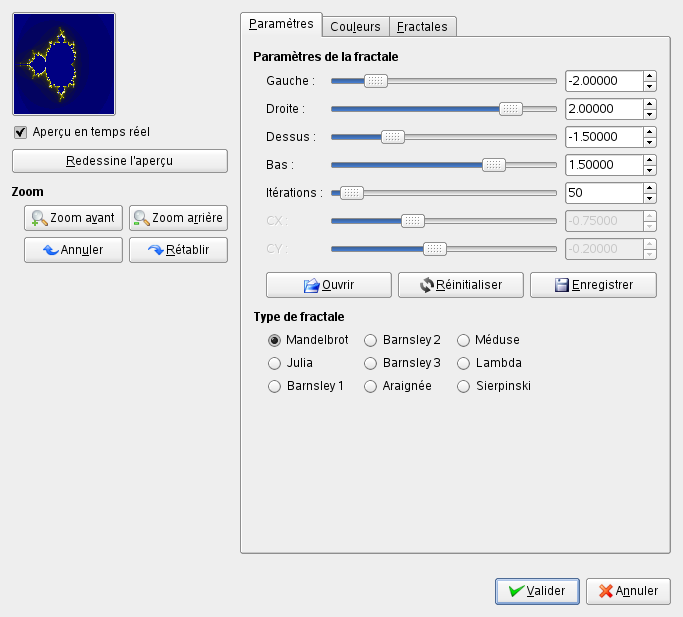Click the Annuler undo arrow icon

click(51, 250)
